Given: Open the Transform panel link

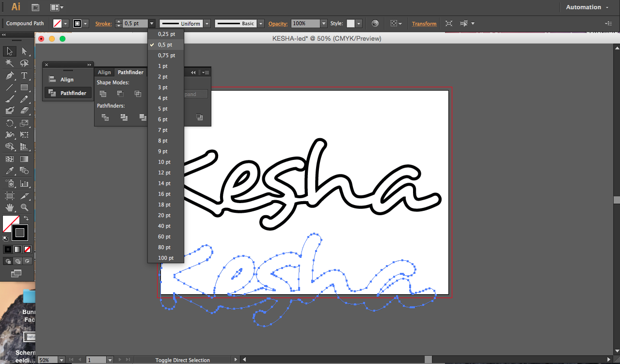Looking at the screenshot, I should (x=424, y=23).
